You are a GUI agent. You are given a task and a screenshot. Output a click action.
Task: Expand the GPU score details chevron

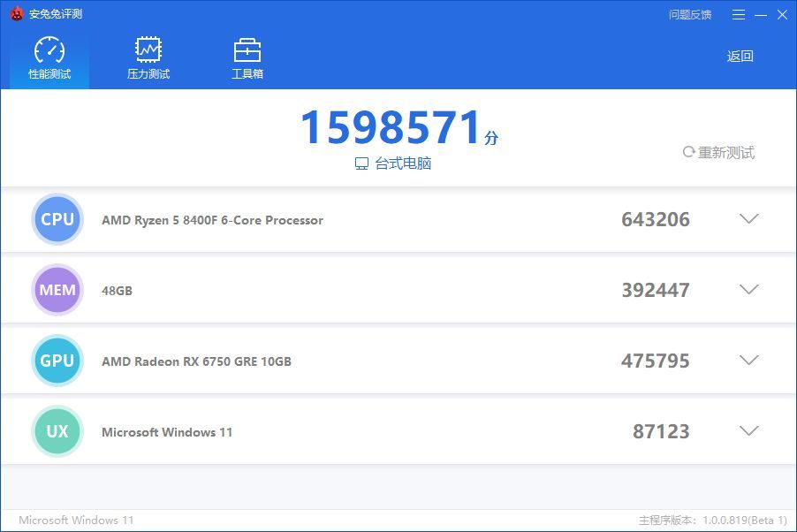(x=748, y=360)
